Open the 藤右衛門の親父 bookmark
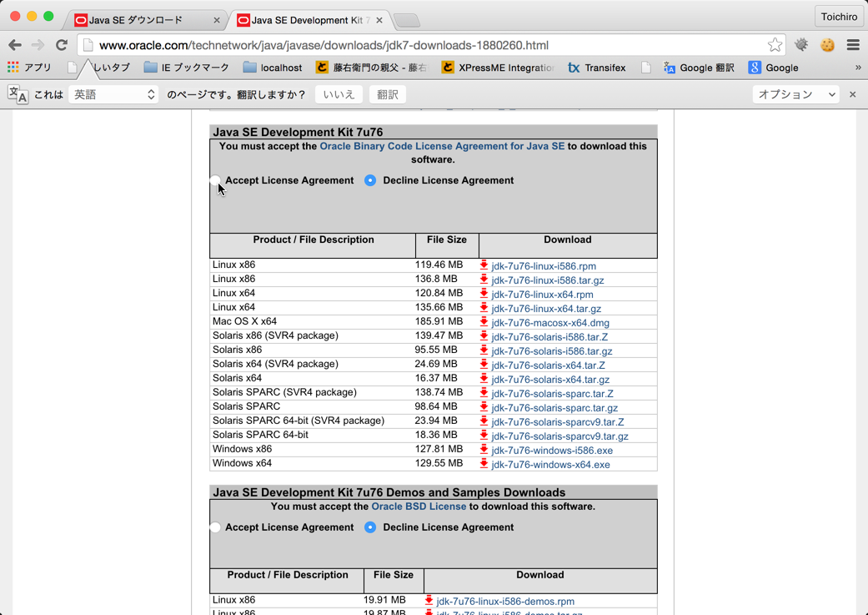This screenshot has height=615, width=868. click(x=372, y=68)
